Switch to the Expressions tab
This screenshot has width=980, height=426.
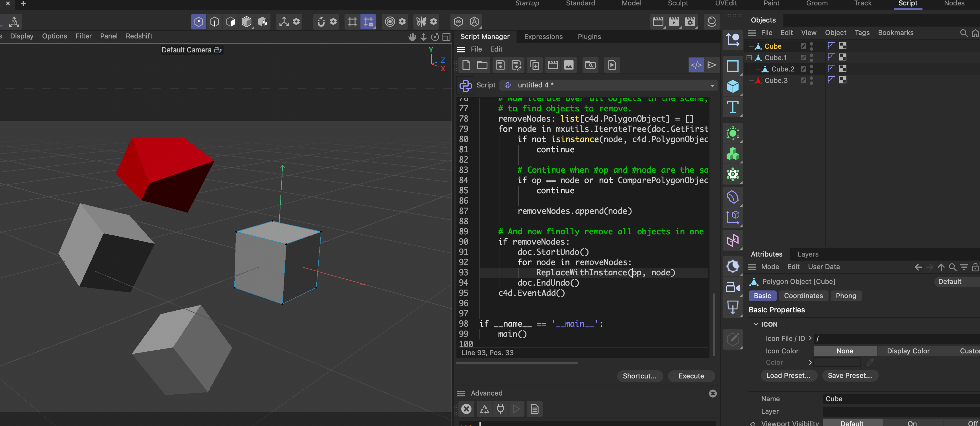(x=543, y=37)
